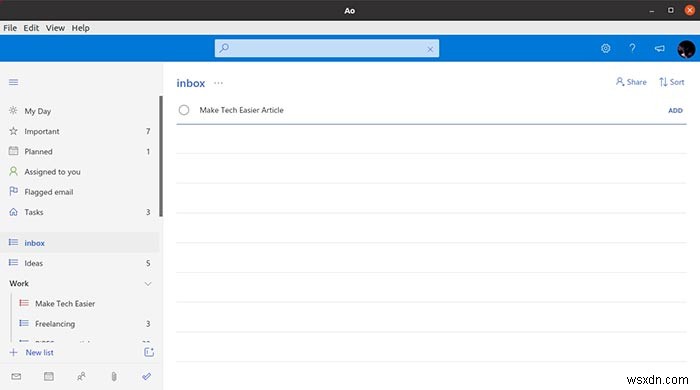Open the inbox list options ellipsis

pos(218,83)
